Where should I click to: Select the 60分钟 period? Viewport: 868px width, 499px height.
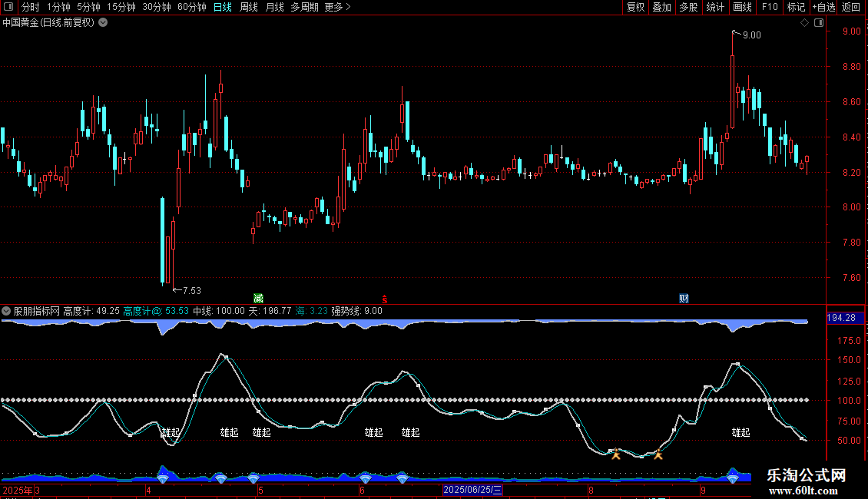192,7
